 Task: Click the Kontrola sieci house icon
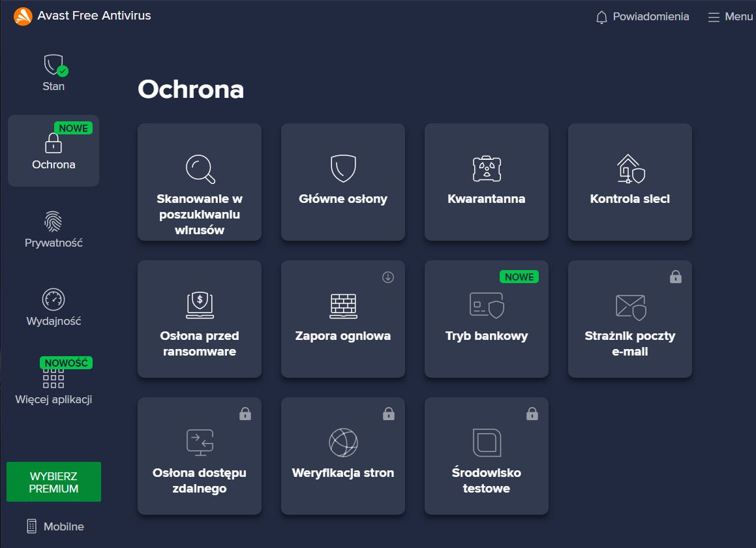click(631, 168)
